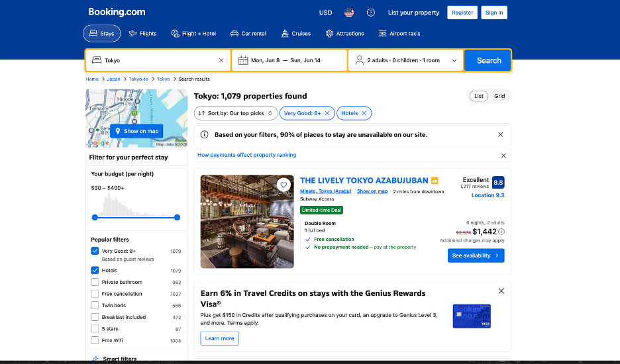620x364 pixels.
Task: Uncheck the Very Good: 8+ checkbox
Action: point(95,251)
